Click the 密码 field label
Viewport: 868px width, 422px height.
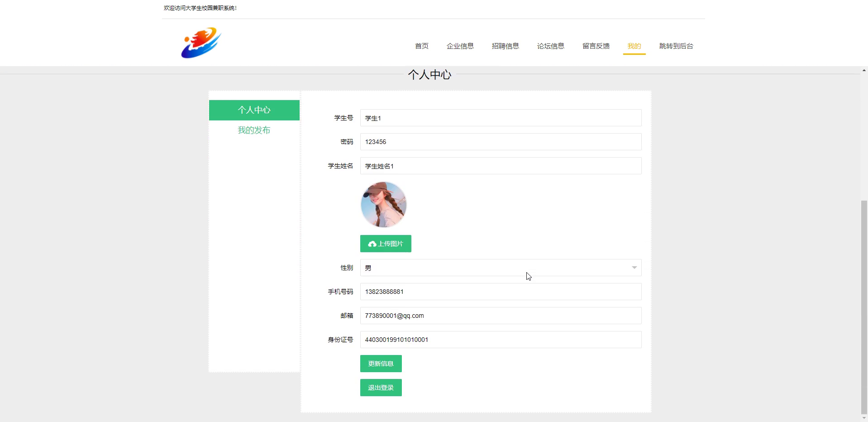tap(347, 142)
